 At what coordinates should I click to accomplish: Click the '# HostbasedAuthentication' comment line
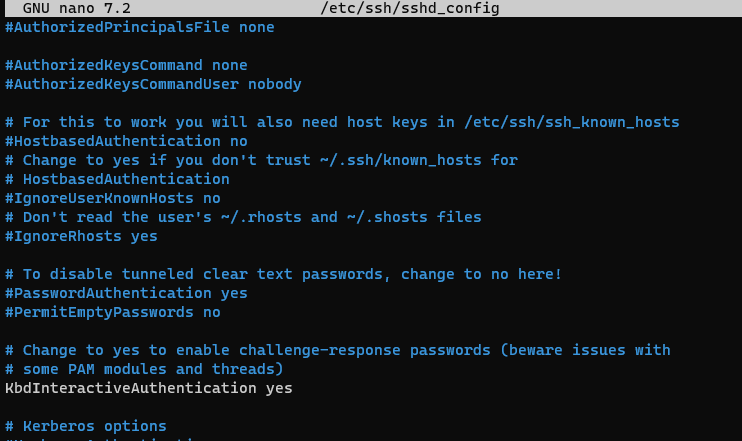(117, 179)
